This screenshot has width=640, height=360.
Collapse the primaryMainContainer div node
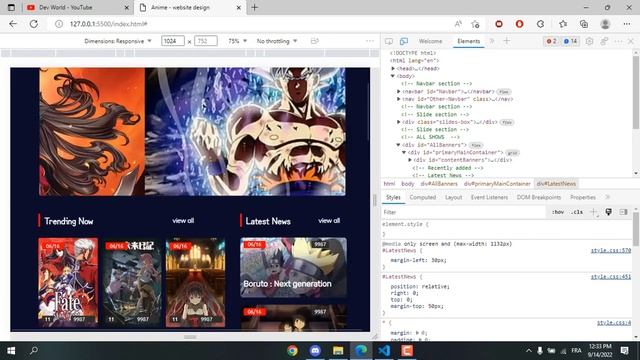404,153
